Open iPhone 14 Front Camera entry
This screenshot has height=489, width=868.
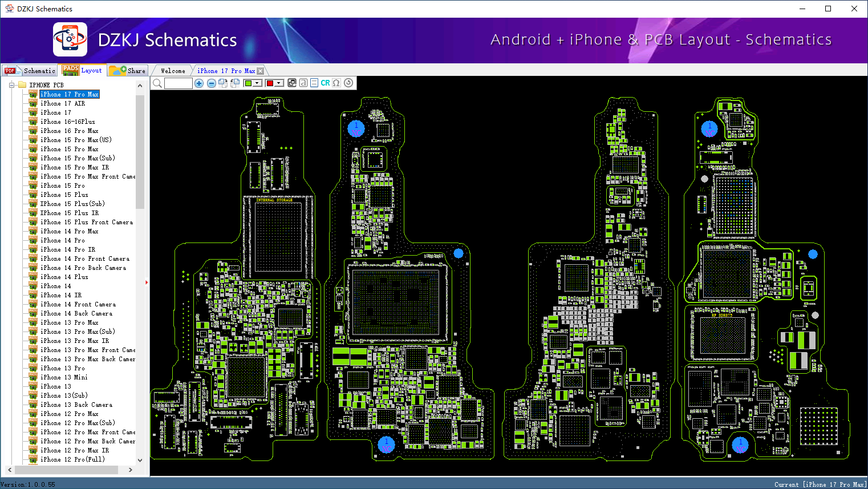(x=78, y=304)
